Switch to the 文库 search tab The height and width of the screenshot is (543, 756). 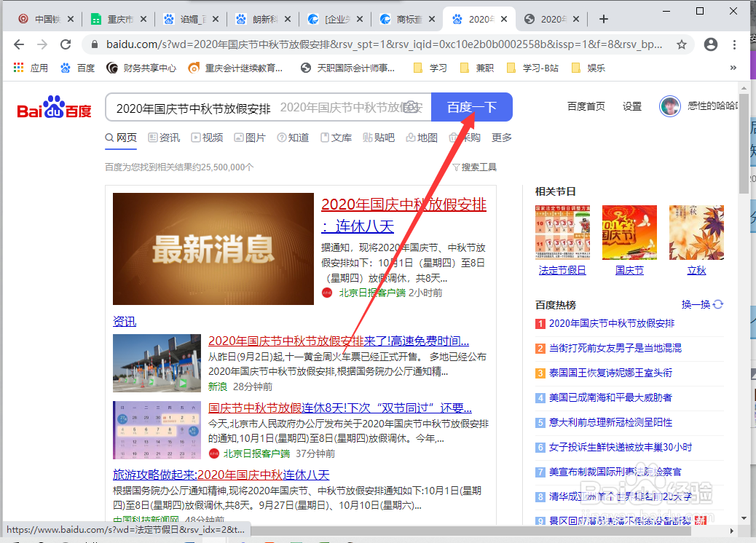(336, 138)
